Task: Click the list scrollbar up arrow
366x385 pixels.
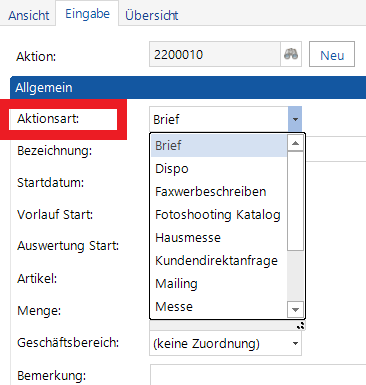Action: coord(295,143)
